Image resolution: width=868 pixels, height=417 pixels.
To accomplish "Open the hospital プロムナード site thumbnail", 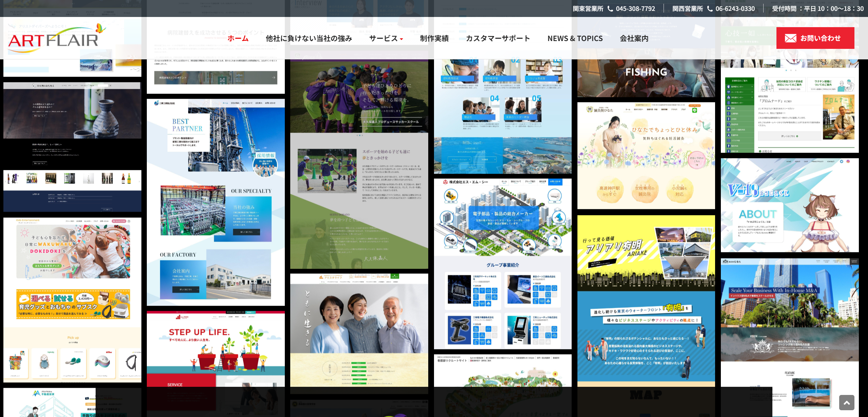I will pyautogui.click(x=790, y=106).
